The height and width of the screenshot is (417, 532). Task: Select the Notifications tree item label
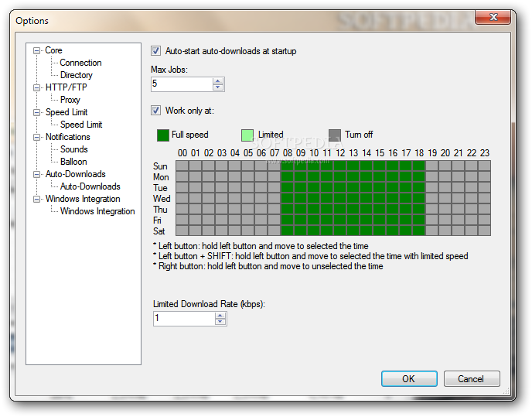[68, 137]
